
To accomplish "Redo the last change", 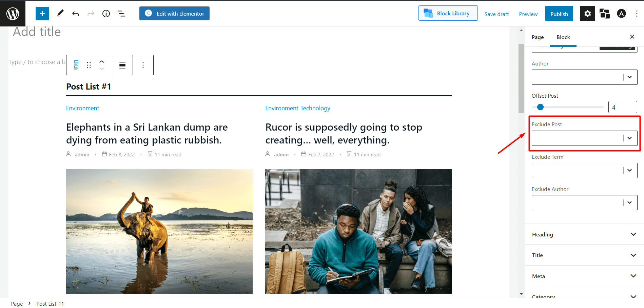I will coord(91,14).
